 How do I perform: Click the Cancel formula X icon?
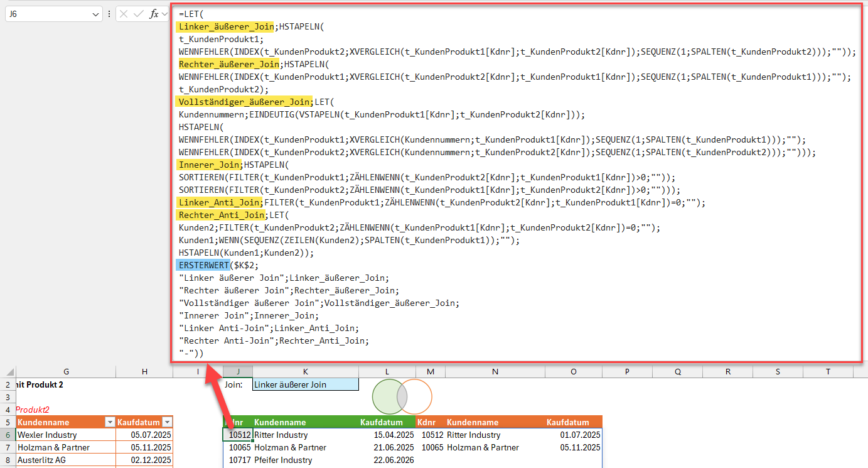click(124, 14)
